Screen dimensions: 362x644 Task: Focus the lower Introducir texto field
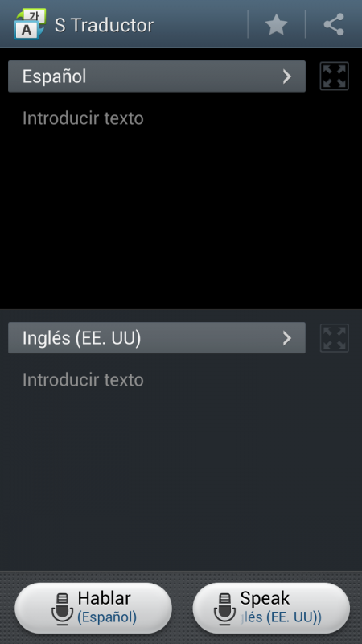[x=83, y=380]
